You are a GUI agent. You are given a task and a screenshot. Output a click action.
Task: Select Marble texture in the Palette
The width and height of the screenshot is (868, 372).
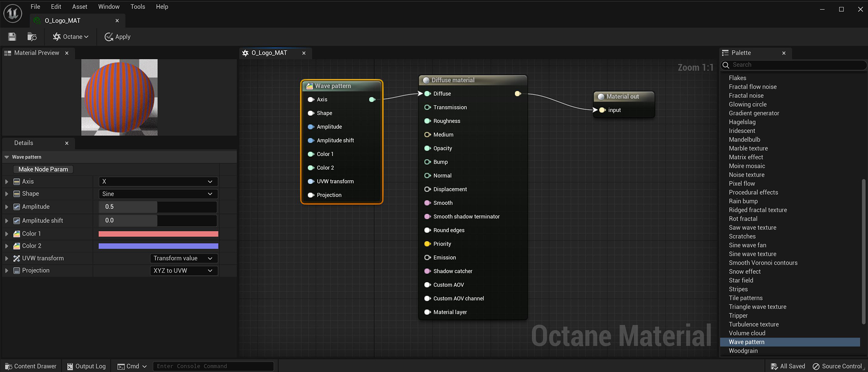[748, 148]
